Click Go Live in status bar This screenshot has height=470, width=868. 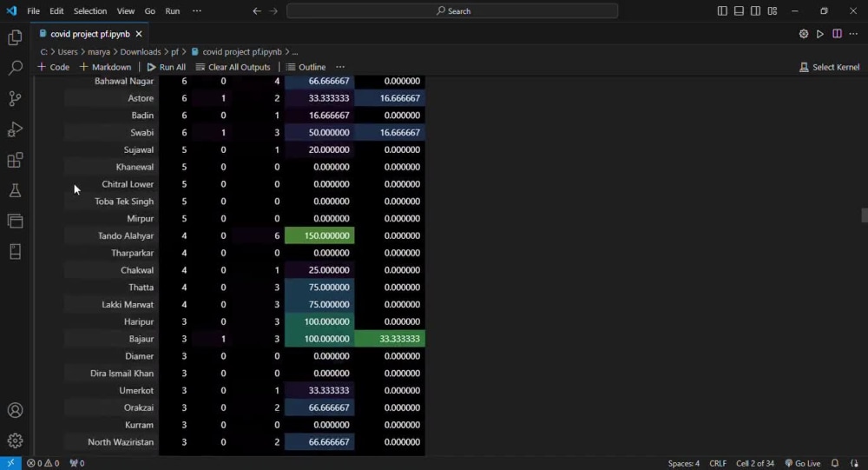pyautogui.click(x=803, y=463)
